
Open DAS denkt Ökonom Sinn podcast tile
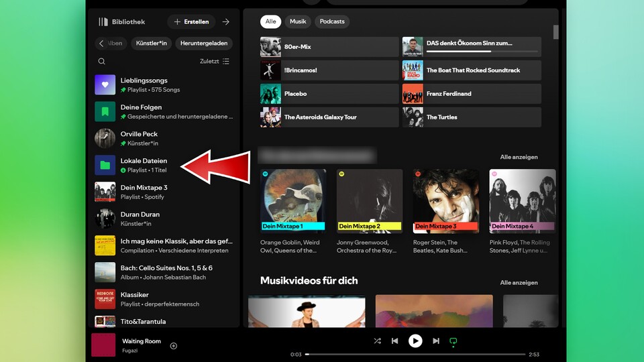[x=472, y=47]
